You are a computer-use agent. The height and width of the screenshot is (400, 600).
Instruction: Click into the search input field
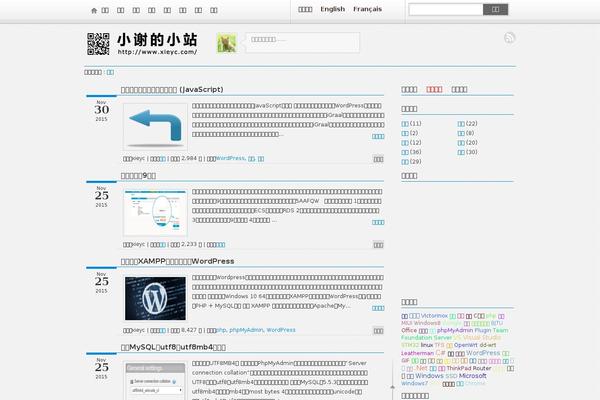[445, 9]
